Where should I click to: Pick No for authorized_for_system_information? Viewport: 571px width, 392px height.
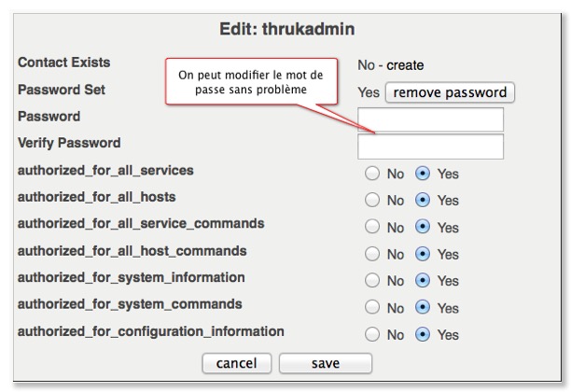371,281
